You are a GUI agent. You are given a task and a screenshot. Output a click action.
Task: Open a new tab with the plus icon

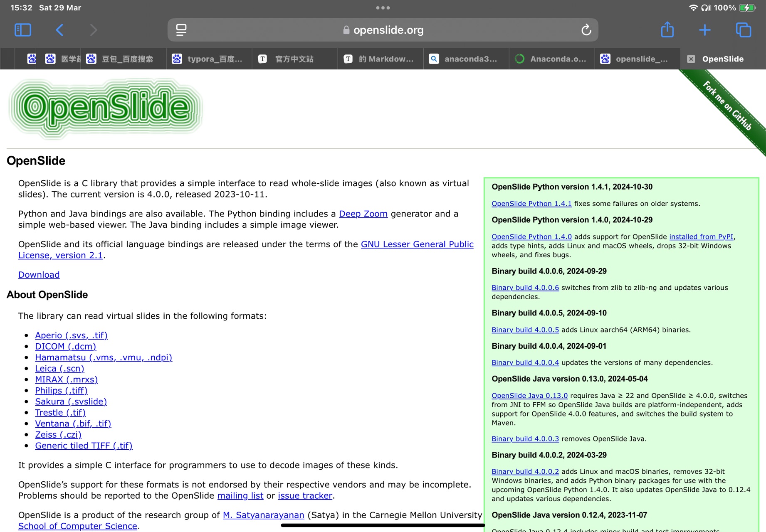tap(705, 30)
